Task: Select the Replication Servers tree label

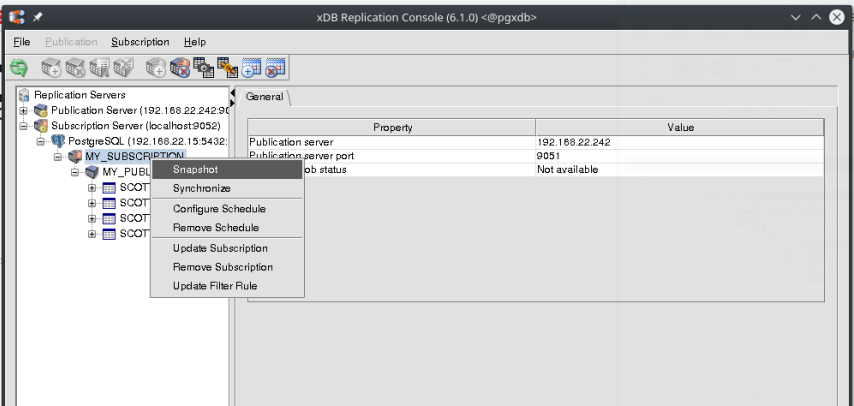Action: (x=80, y=95)
